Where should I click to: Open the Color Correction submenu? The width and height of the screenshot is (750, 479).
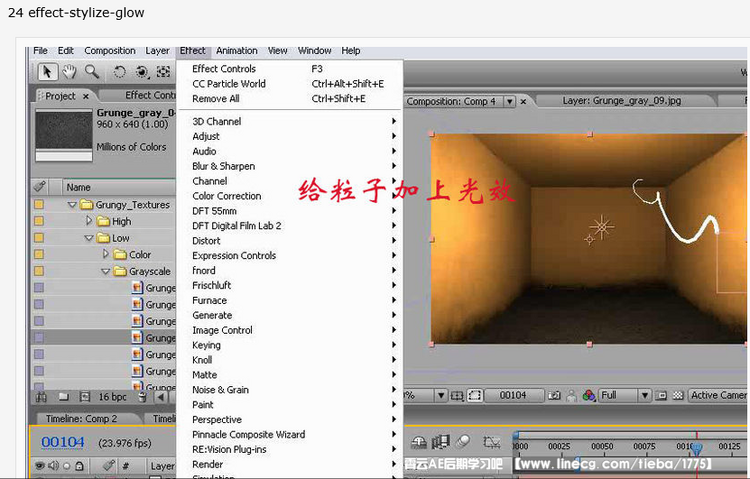(289, 196)
